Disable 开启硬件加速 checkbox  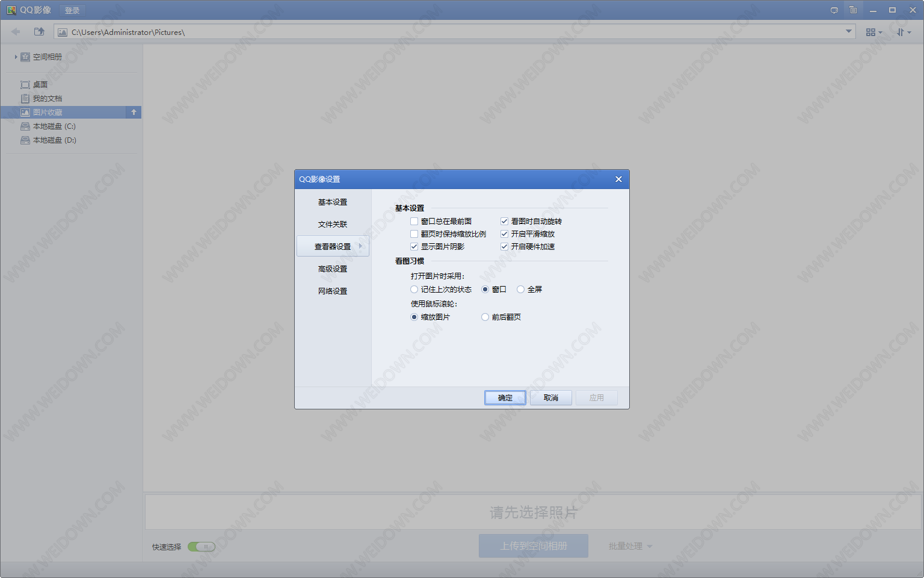[504, 247]
